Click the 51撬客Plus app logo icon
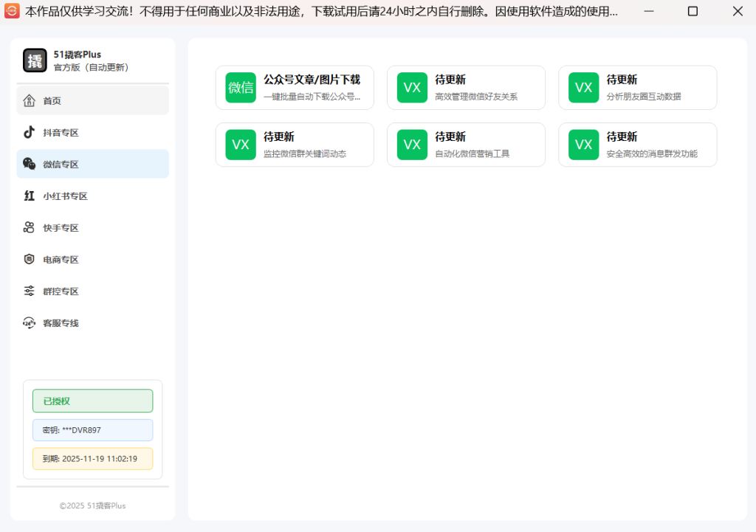 tap(35, 61)
